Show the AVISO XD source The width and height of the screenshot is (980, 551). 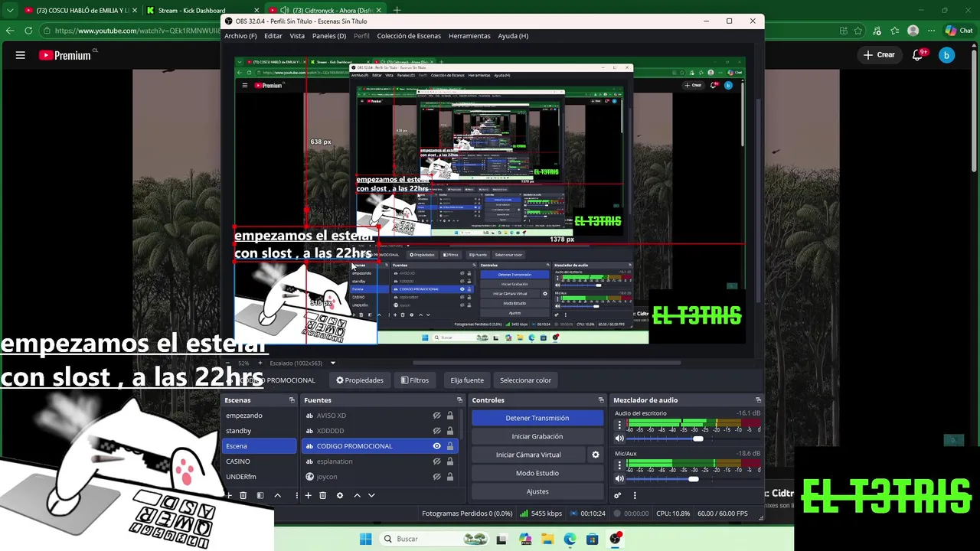(436, 416)
